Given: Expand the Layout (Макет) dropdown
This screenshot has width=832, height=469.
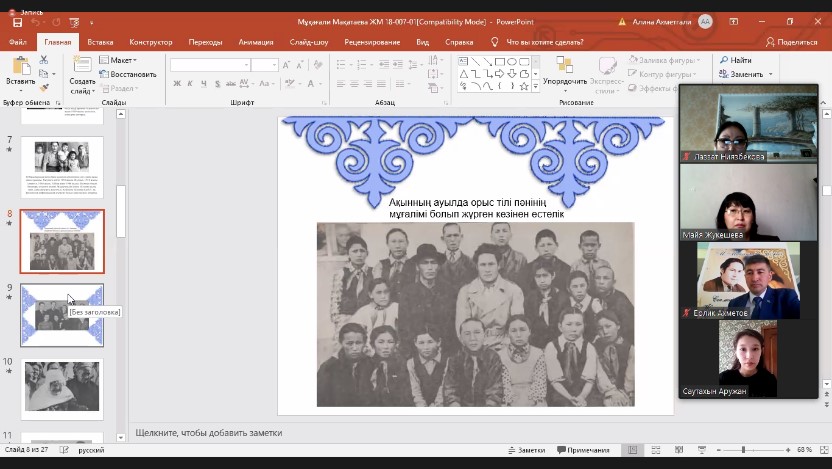Looking at the screenshot, I should (x=124, y=60).
